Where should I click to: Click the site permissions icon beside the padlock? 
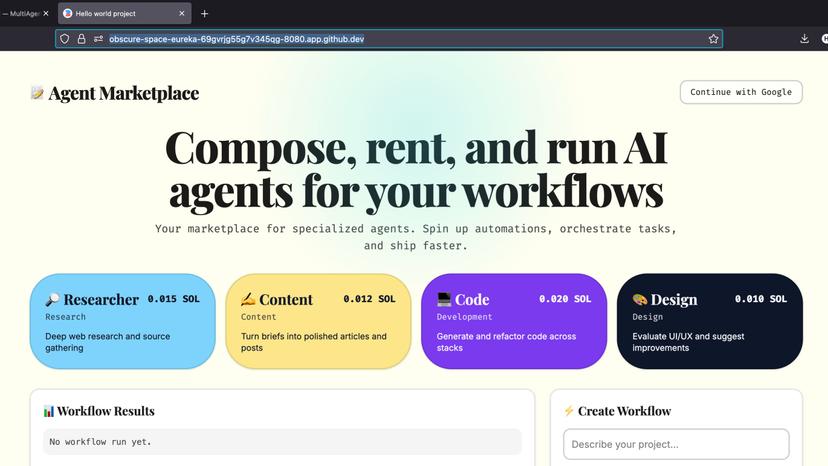tap(98, 39)
